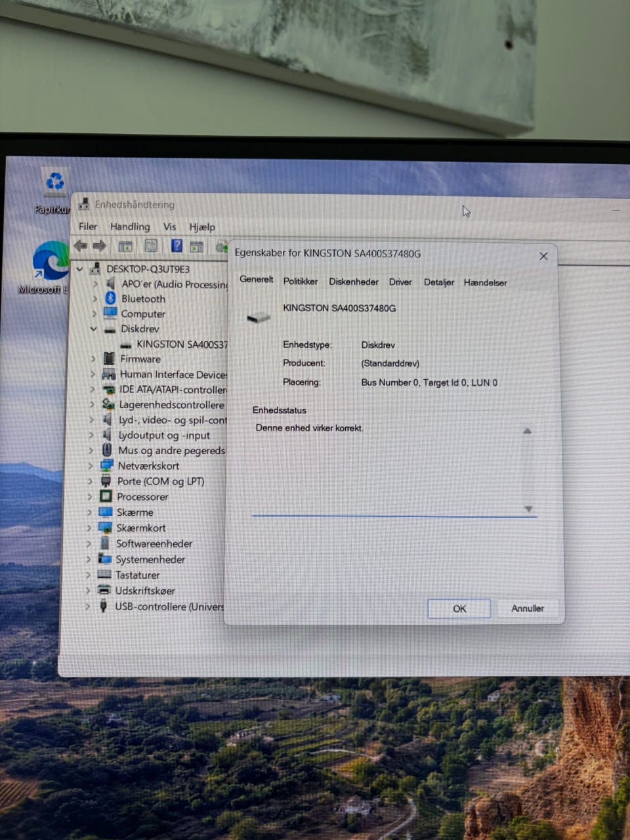Click the status box scroll-down arrow

point(528,509)
